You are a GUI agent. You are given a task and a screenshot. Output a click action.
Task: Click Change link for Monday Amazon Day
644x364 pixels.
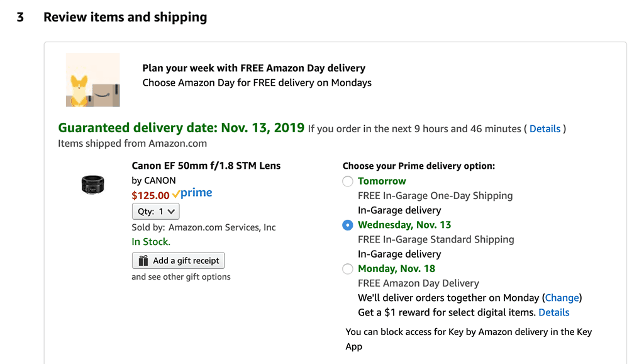tap(562, 298)
